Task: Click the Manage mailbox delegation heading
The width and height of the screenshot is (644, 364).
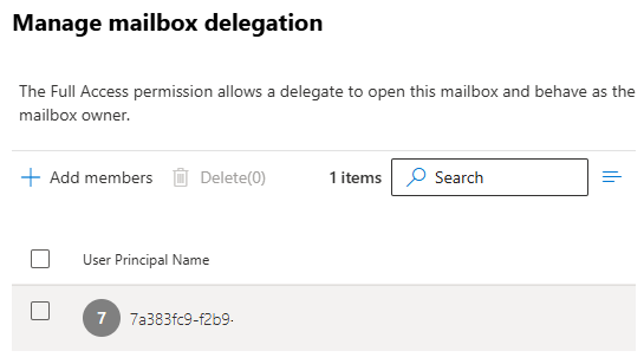Action: point(168,23)
